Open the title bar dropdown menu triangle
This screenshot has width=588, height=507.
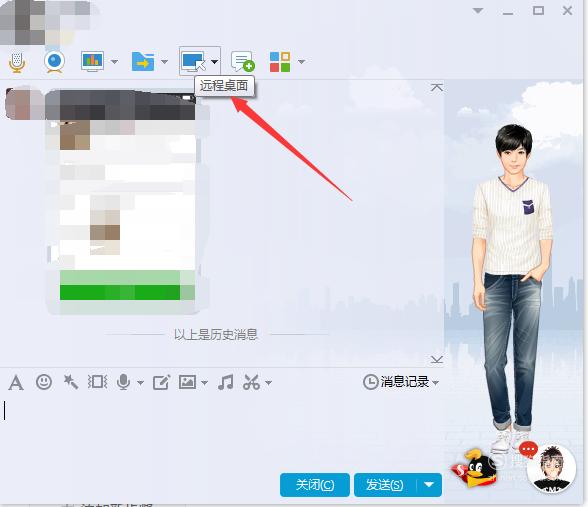(478, 10)
